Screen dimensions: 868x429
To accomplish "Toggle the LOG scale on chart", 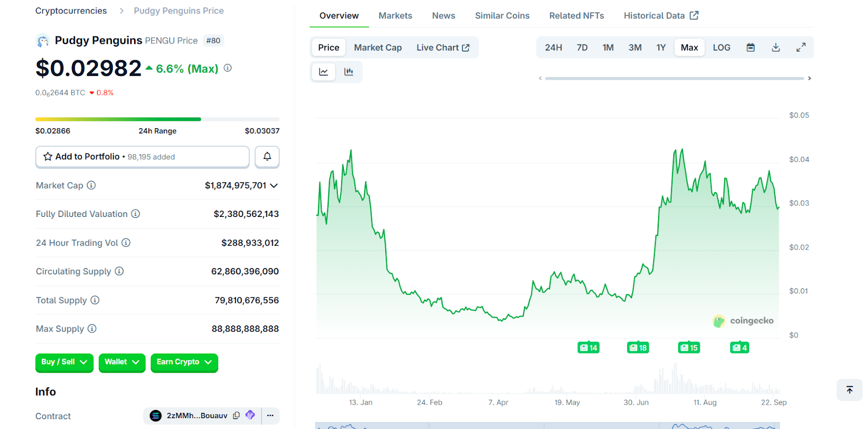I will (721, 48).
